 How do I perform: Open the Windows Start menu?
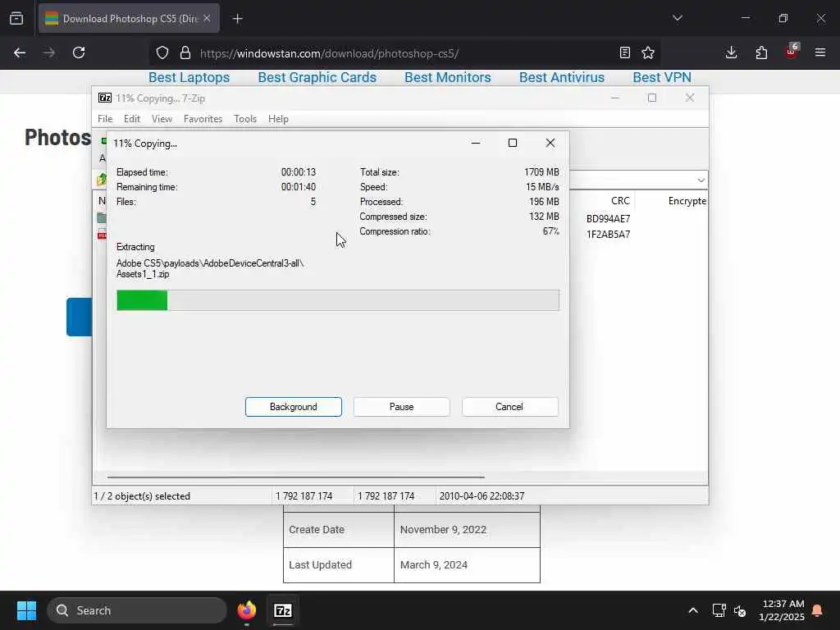click(x=26, y=610)
